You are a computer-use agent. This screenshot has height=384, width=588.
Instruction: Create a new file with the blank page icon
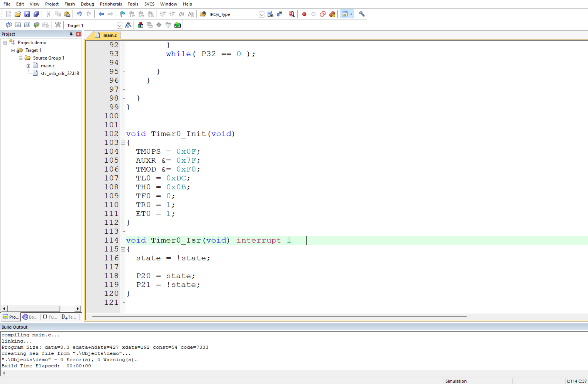[8, 14]
